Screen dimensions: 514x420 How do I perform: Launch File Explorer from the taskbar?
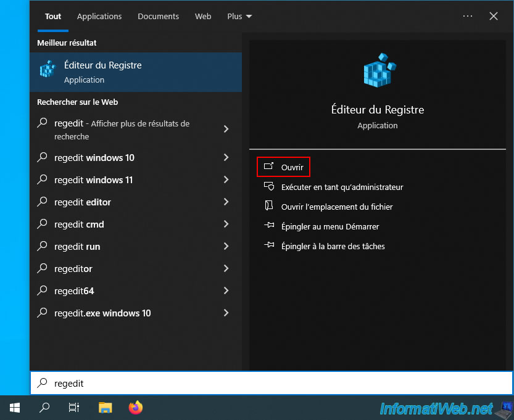click(x=106, y=408)
